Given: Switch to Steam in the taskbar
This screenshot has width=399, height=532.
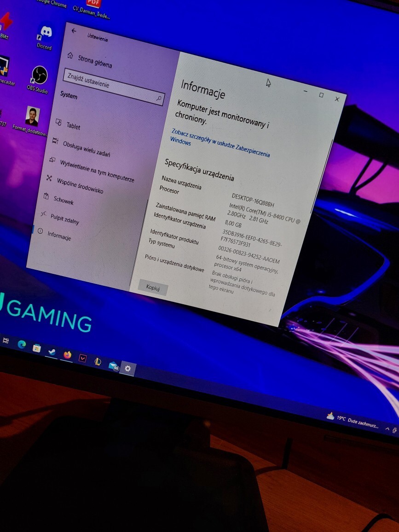Looking at the screenshot, I should point(52,352).
